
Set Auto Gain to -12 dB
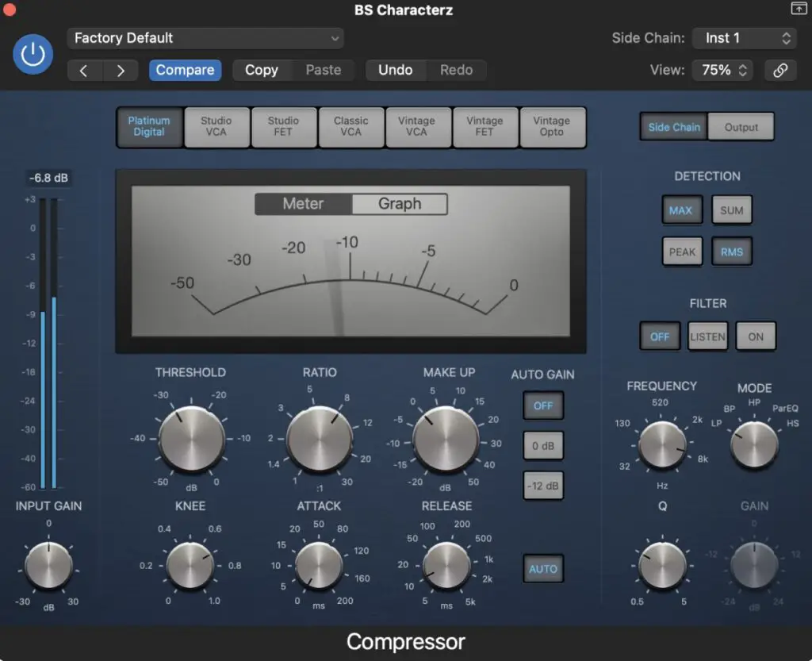pos(542,486)
